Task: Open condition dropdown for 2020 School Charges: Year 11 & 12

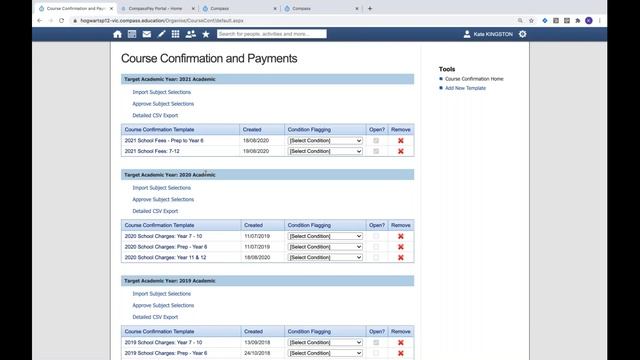Action: click(325, 258)
